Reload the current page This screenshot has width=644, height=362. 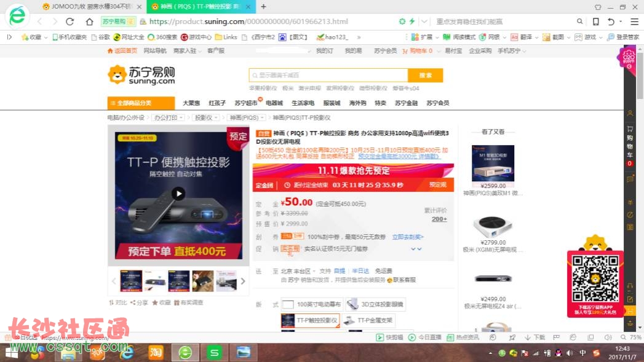(x=70, y=22)
